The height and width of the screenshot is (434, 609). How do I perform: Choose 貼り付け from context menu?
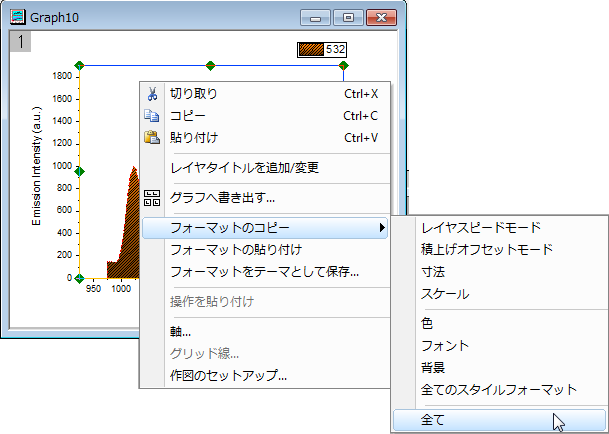click(x=265, y=138)
